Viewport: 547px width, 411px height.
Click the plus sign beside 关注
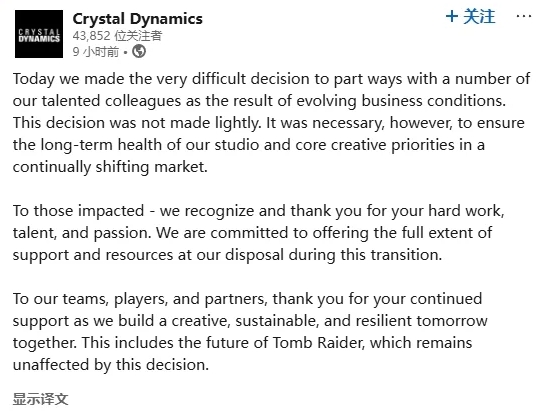tap(452, 16)
